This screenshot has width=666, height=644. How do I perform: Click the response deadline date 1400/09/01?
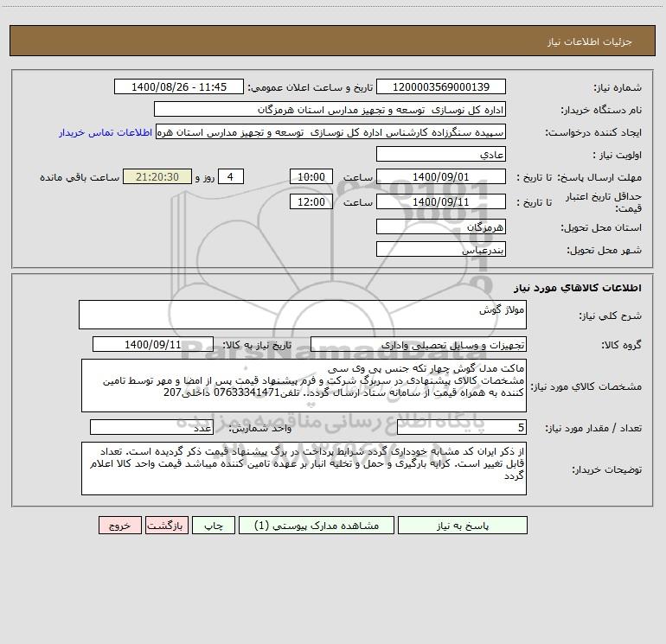click(441, 176)
